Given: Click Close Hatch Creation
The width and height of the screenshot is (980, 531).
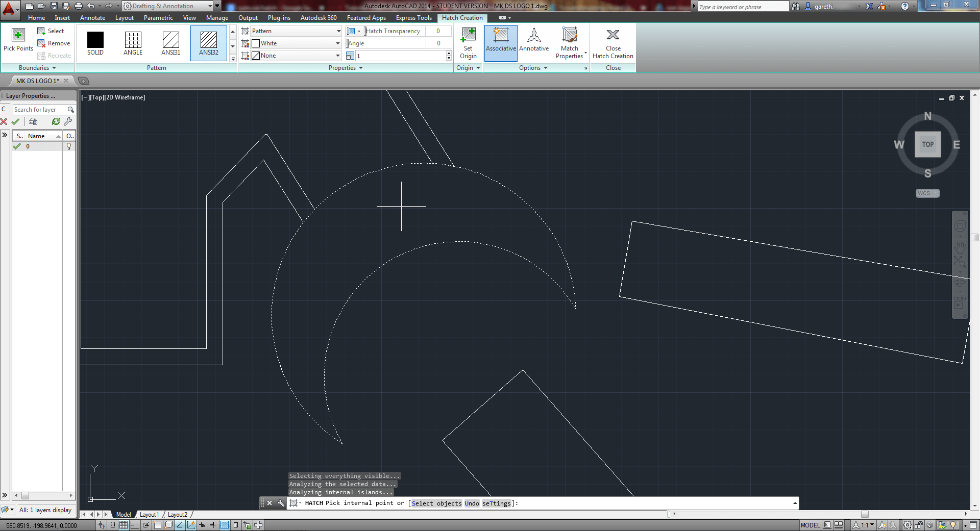Looking at the screenshot, I should point(612,43).
